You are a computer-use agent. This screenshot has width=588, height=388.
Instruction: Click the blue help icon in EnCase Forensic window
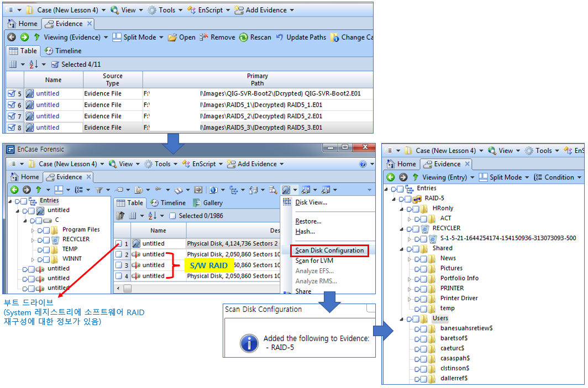(x=363, y=164)
